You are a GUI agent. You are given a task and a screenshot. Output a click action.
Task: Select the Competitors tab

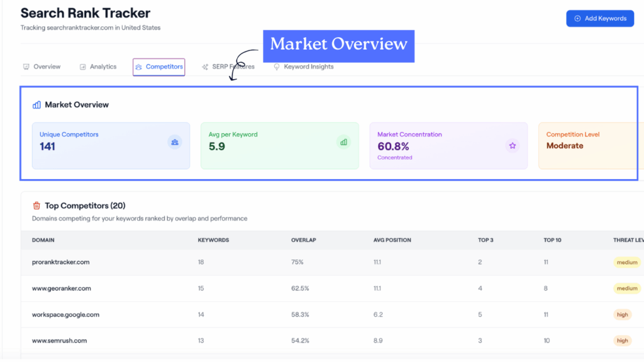(159, 67)
